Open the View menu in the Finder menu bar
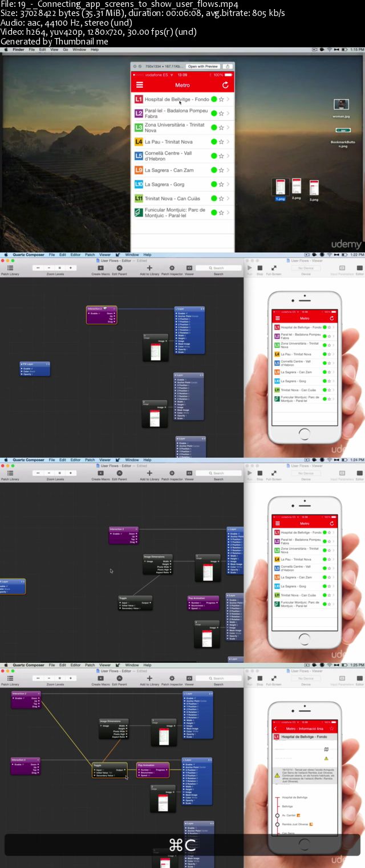This screenshot has width=365, height=868. 54,50
